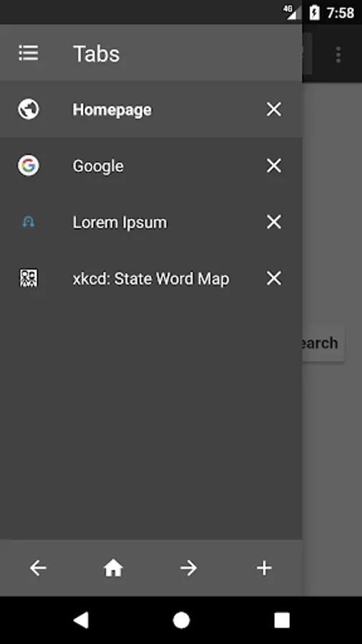Tap the Android home circle button
The width and height of the screenshot is (362, 644).
181,620
